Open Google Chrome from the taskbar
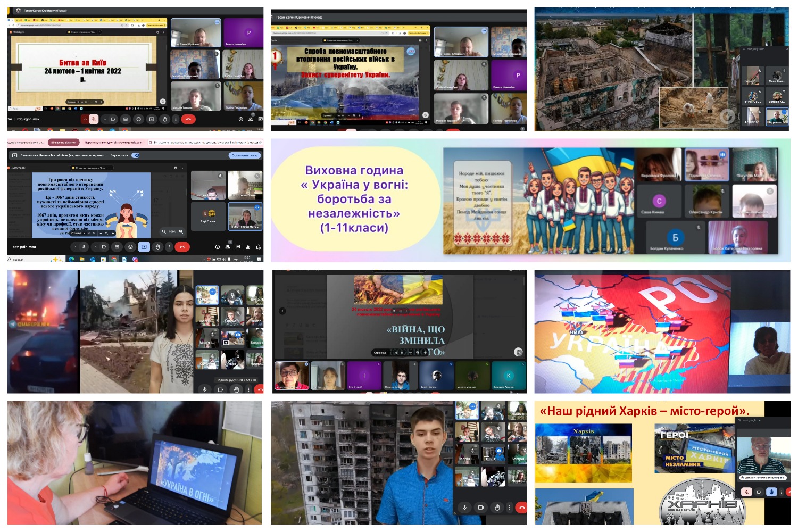The height and width of the screenshot is (532, 798). click(x=114, y=260)
